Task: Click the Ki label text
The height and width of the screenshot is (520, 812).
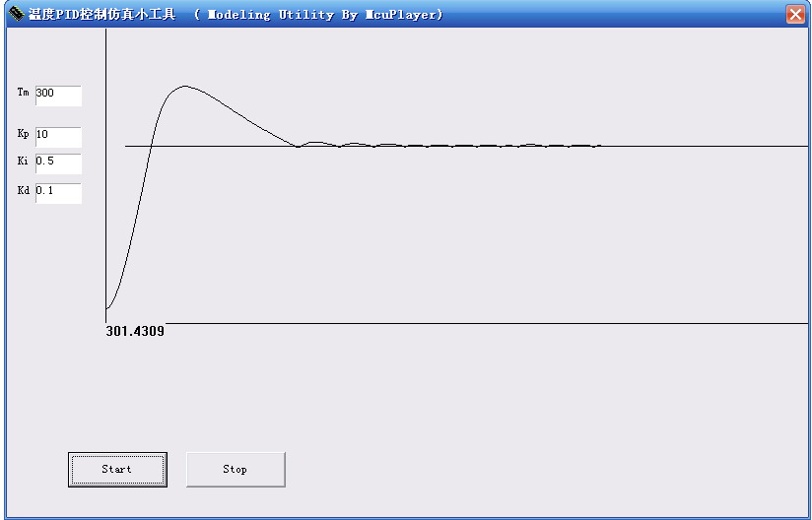Action: click(x=23, y=162)
